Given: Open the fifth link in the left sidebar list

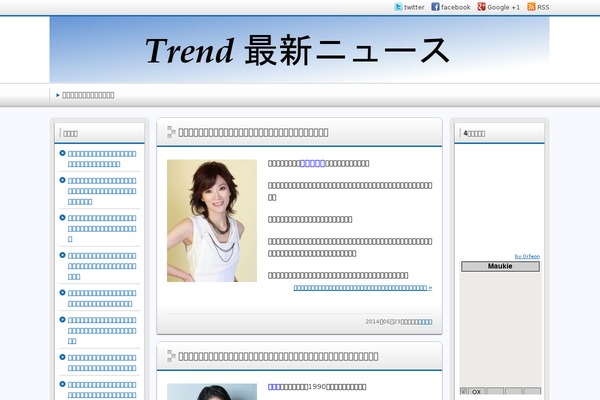Looking at the screenshot, I should (102, 298).
